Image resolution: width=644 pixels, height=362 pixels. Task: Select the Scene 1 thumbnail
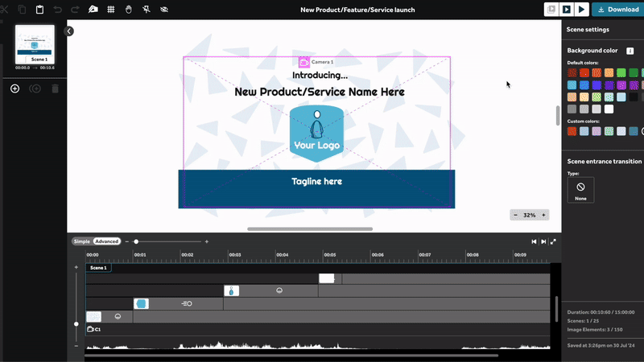pyautogui.click(x=35, y=44)
